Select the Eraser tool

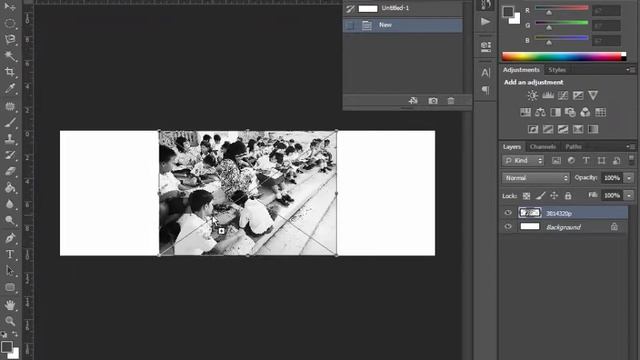tap(10, 171)
